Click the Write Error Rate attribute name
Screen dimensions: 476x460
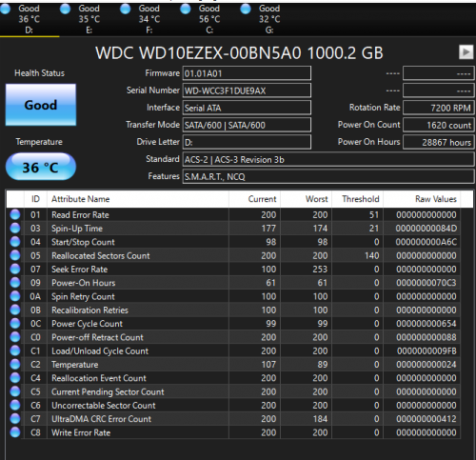[x=81, y=432]
